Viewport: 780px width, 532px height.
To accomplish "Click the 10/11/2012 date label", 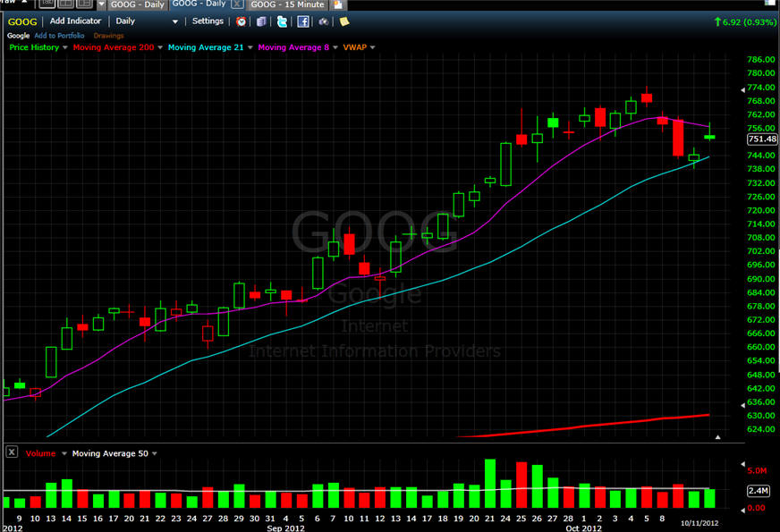I will [x=699, y=523].
